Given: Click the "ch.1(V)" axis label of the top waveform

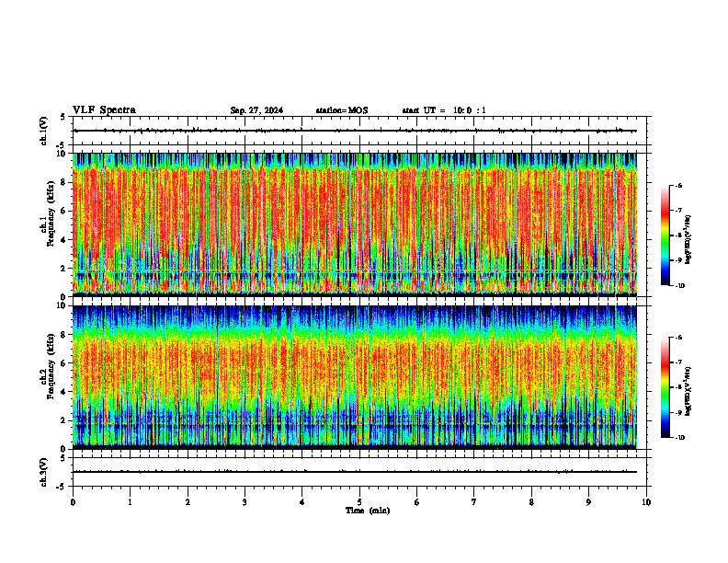Looking at the screenshot, I should point(44,131).
